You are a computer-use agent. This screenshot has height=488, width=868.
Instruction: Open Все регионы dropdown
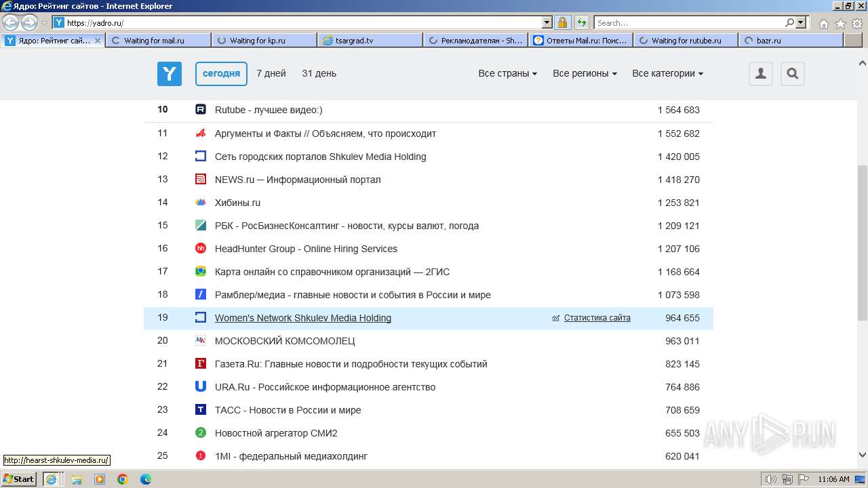click(585, 74)
